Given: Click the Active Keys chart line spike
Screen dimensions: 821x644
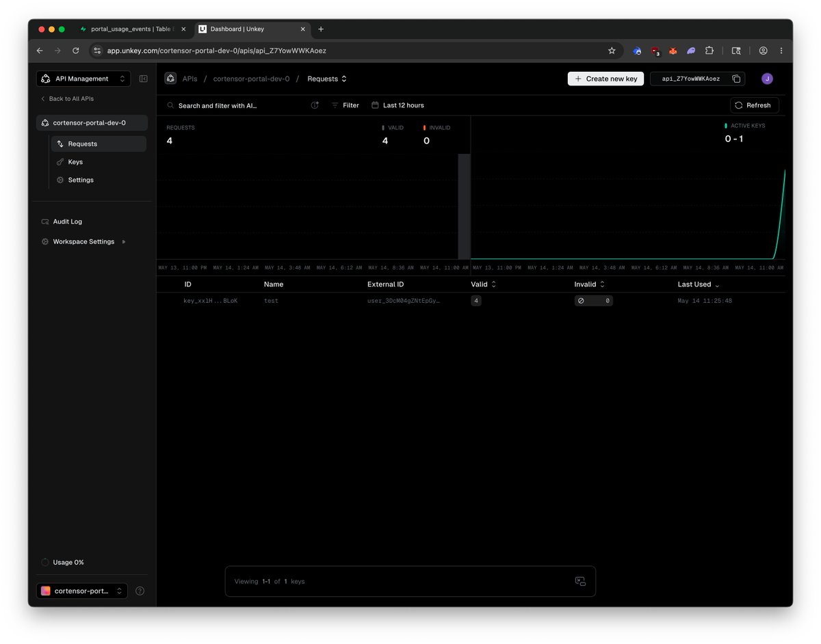Looking at the screenshot, I should pyautogui.click(x=781, y=213).
